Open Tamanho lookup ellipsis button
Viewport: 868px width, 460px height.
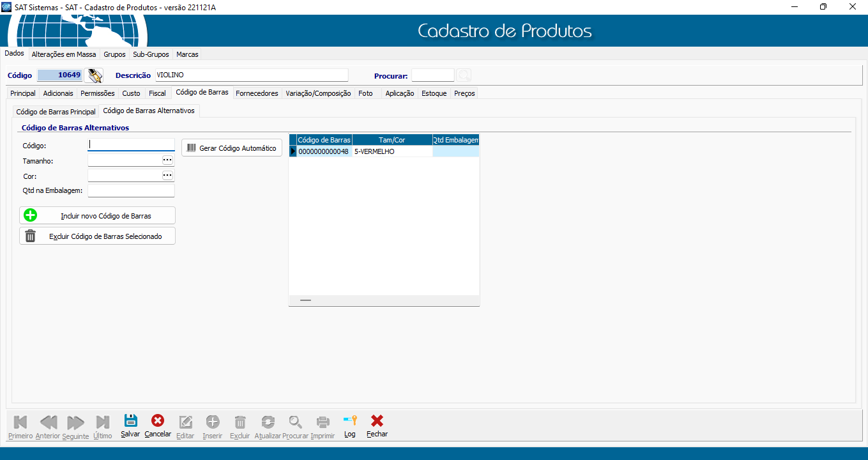click(168, 160)
